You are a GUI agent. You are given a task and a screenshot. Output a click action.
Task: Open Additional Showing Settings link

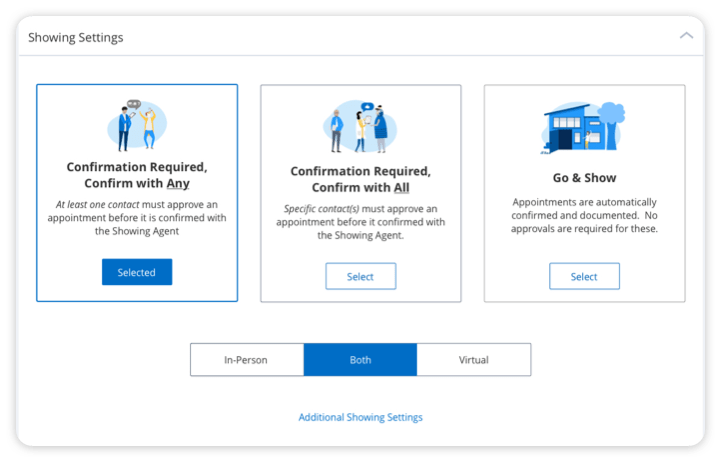tap(360, 417)
